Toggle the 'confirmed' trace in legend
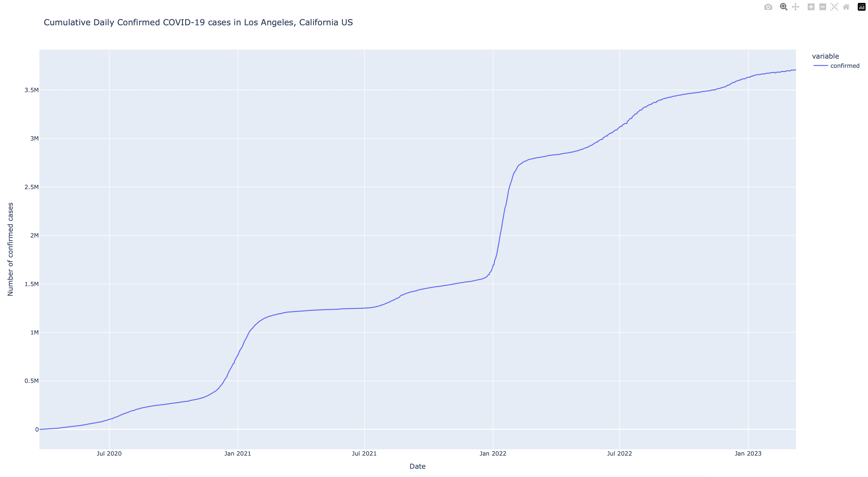 [836, 66]
